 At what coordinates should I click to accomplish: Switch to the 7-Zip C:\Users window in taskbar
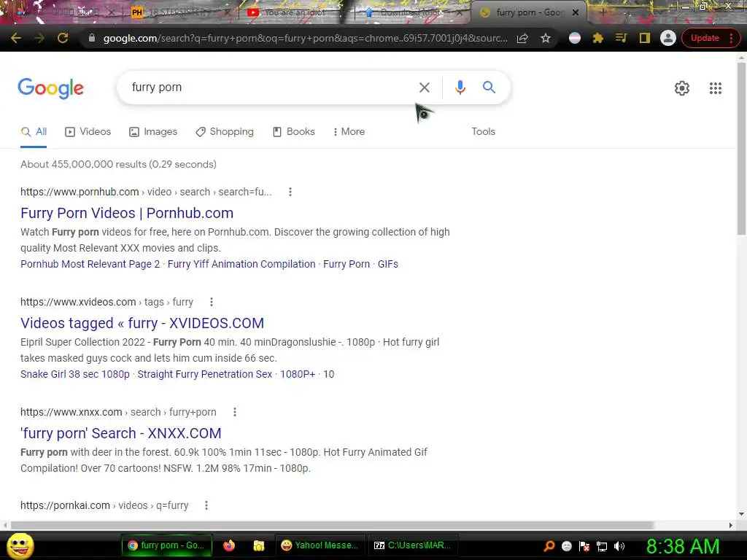pyautogui.click(x=413, y=545)
